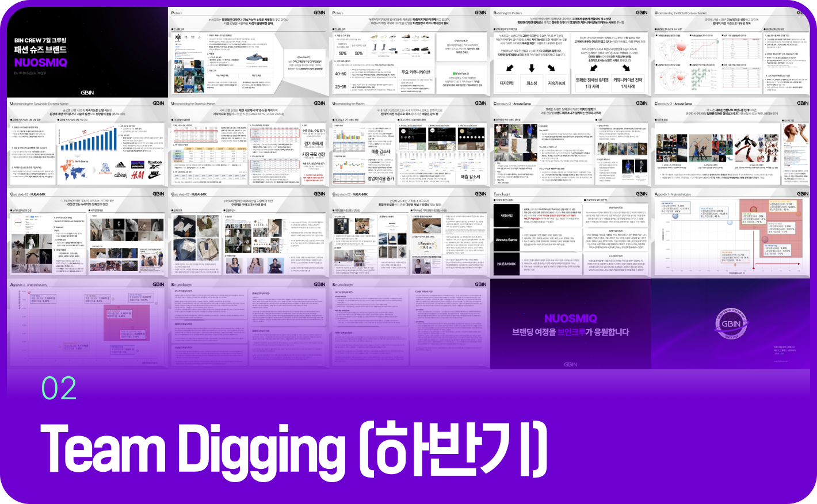Click the 지속가능성 box
Screen dimensions: 817x504
pyautogui.click(x=557, y=83)
